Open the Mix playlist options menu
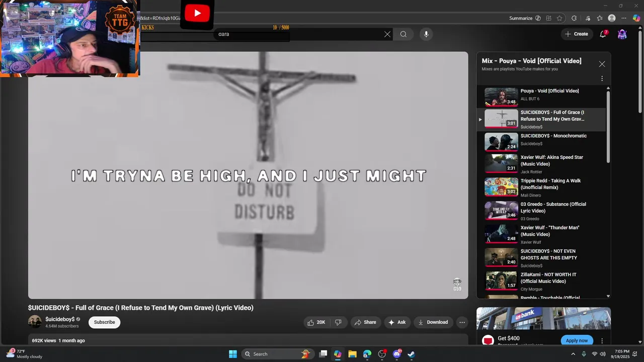 click(x=602, y=78)
